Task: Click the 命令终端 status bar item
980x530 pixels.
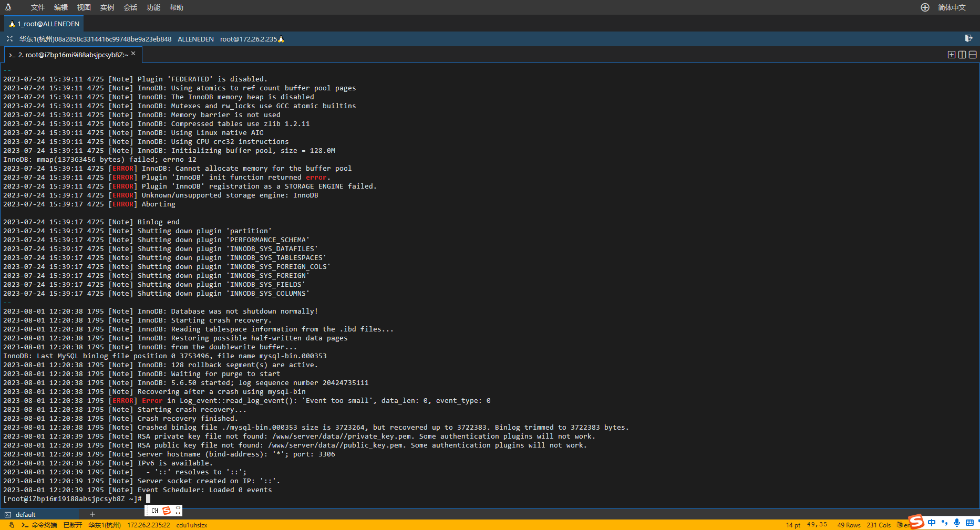Action: pyautogui.click(x=39, y=525)
